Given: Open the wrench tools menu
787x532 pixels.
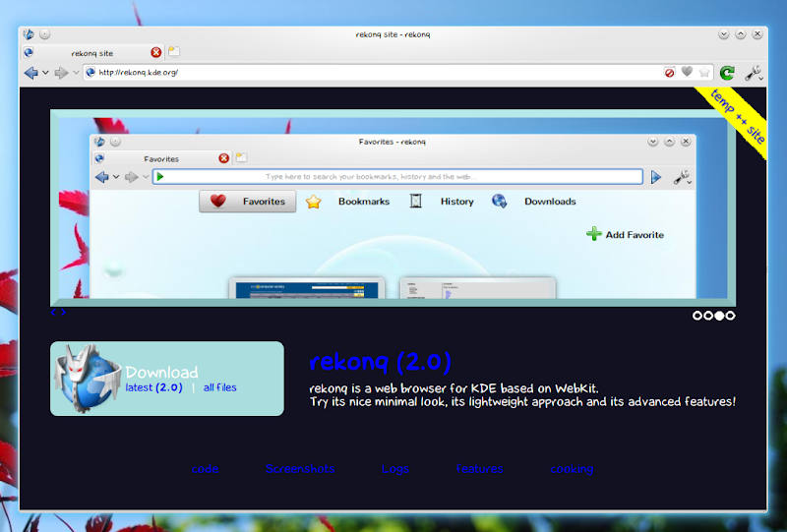Looking at the screenshot, I should click(x=753, y=74).
